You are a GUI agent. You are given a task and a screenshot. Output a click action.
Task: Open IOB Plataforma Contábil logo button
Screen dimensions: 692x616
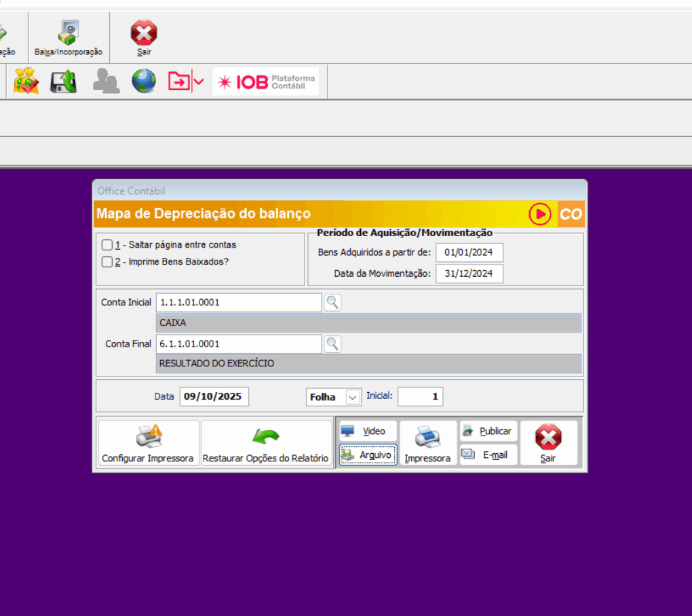pyautogui.click(x=266, y=81)
